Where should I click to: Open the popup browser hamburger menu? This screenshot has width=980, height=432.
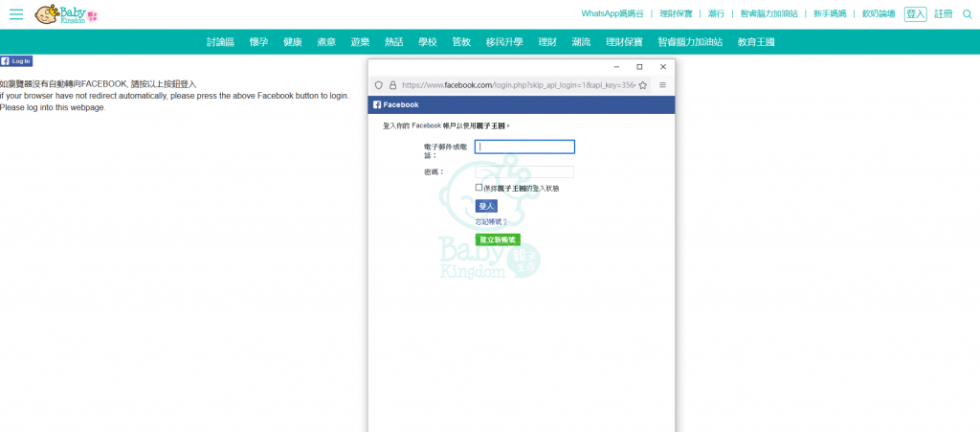tap(662, 85)
